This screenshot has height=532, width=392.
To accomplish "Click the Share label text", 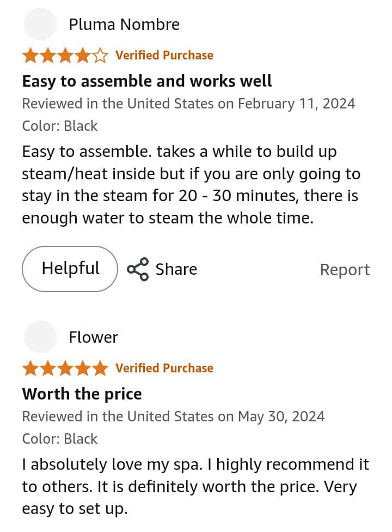I will click(176, 269).
